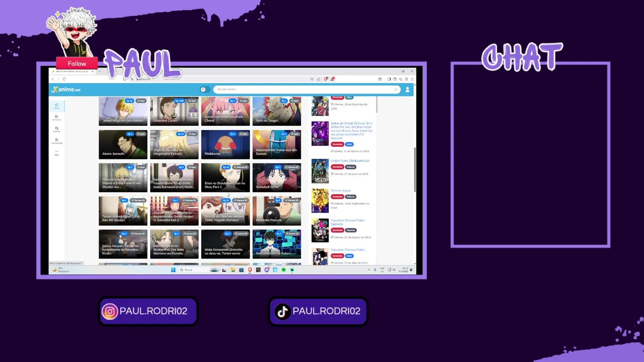Screen dimensions: 644x362
Task: Open the Yomi no Tsugai card
Action: (277, 111)
